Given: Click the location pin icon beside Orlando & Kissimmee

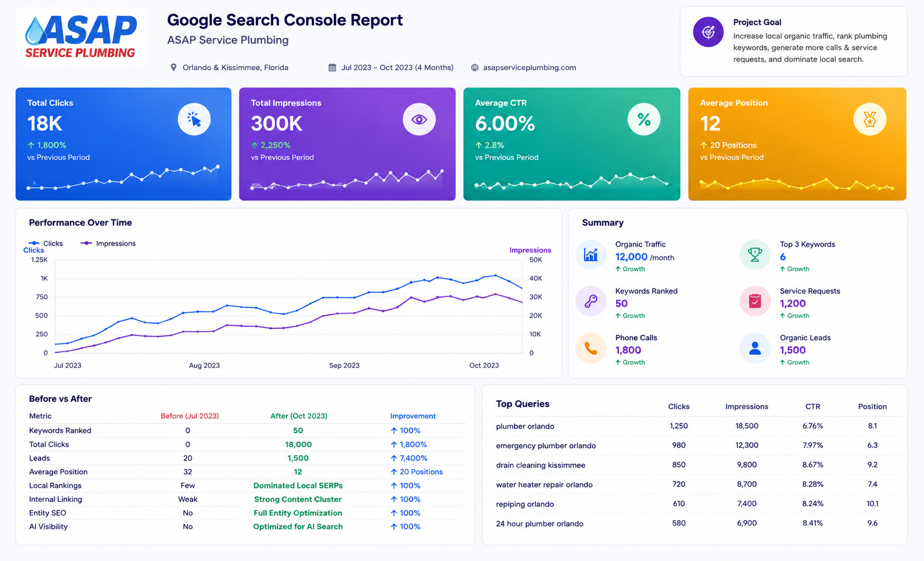Looking at the screenshot, I should pos(173,68).
